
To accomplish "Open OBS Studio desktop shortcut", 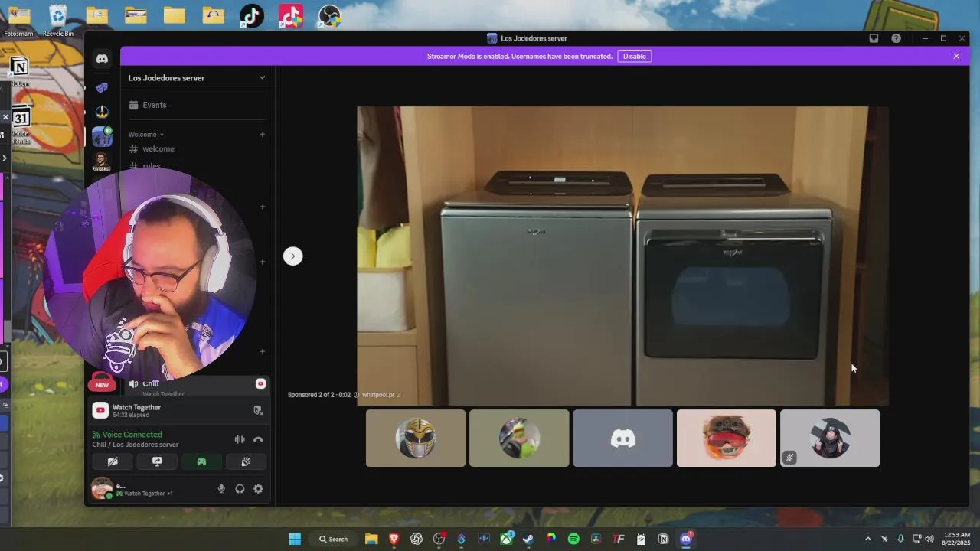I will (x=329, y=15).
